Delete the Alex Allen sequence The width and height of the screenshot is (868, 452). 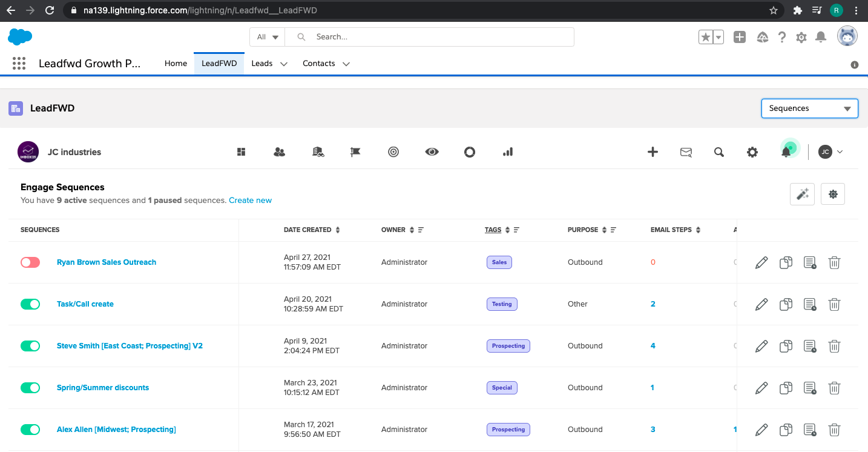click(x=834, y=430)
